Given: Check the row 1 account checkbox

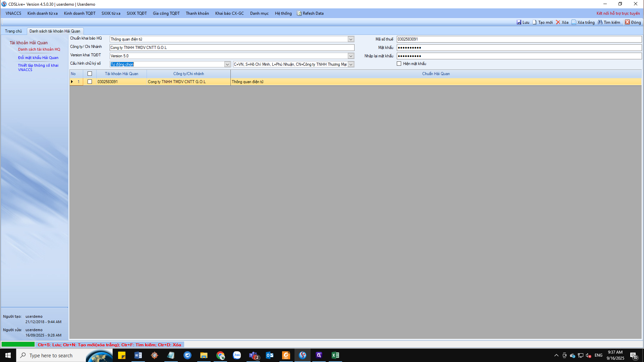Looking at the screenshot, I should pyautogui.click(x=90, y=82).
